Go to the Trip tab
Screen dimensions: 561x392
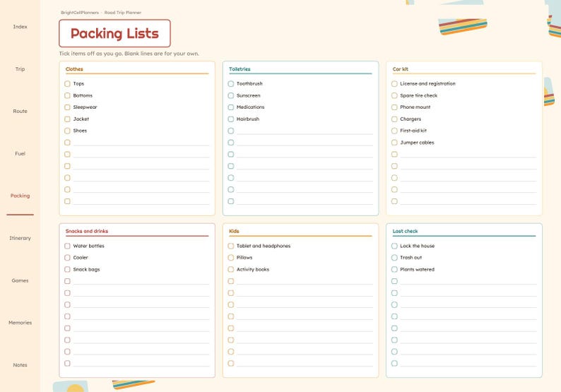pos(20,69)
